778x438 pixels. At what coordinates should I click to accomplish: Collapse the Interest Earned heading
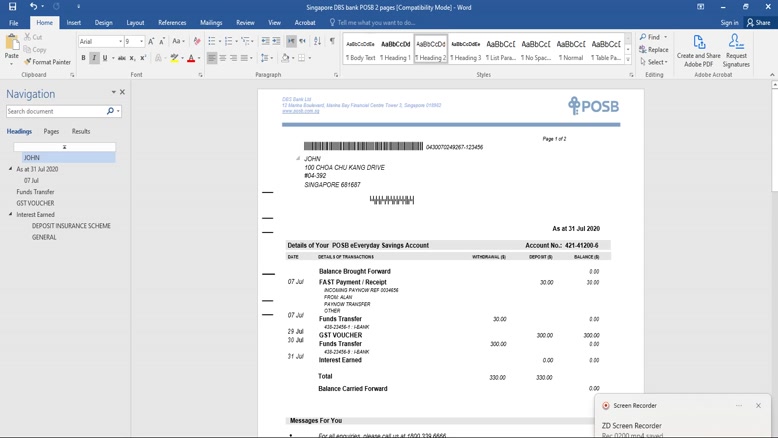10,214
